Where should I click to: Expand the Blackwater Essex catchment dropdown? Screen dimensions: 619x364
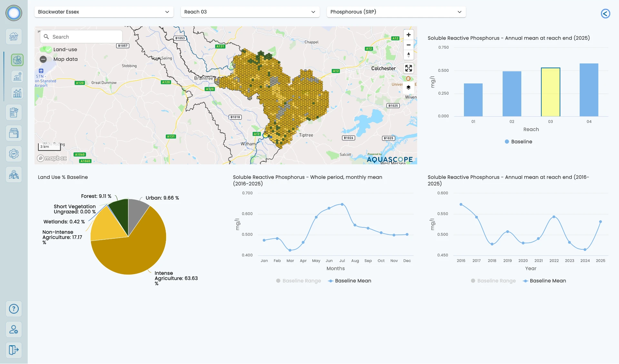click(x=104, y=12)
